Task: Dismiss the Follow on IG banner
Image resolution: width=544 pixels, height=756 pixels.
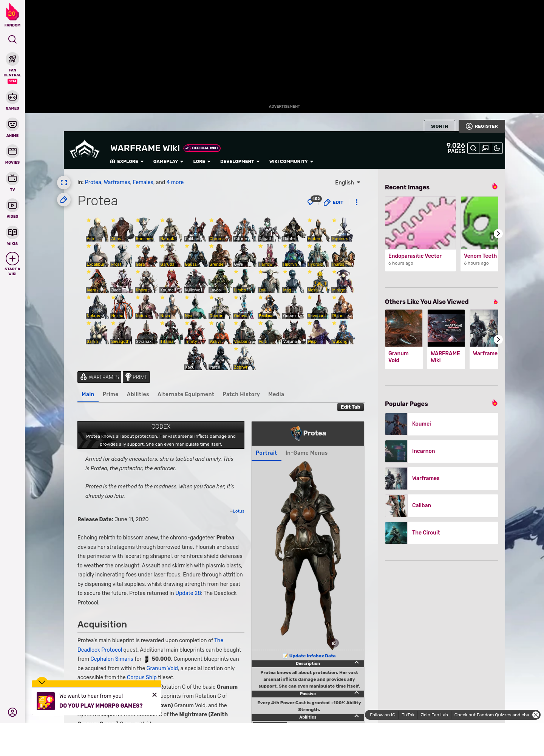Action: pyautogui.click(x=536, y=715)
